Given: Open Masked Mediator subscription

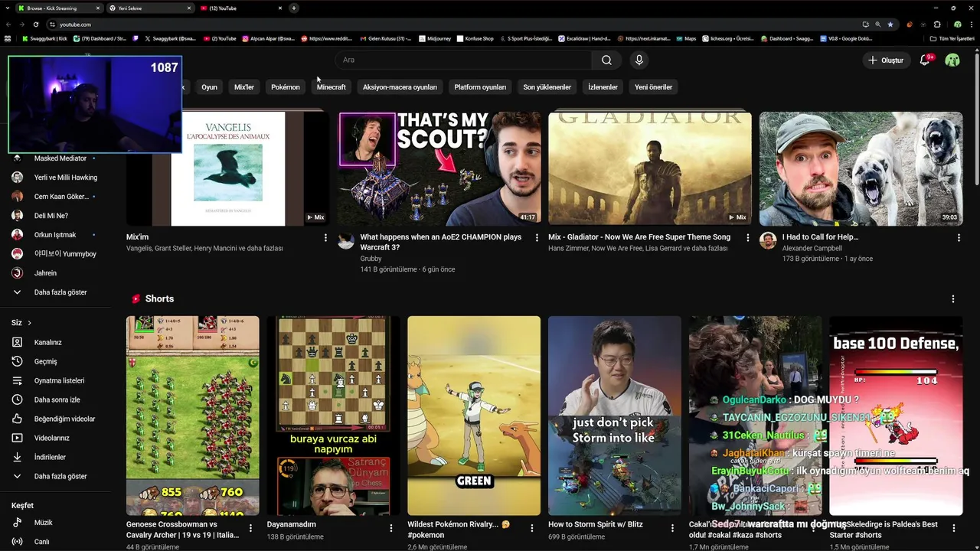Looking at the screenshot, I should (x=55, y=158).
